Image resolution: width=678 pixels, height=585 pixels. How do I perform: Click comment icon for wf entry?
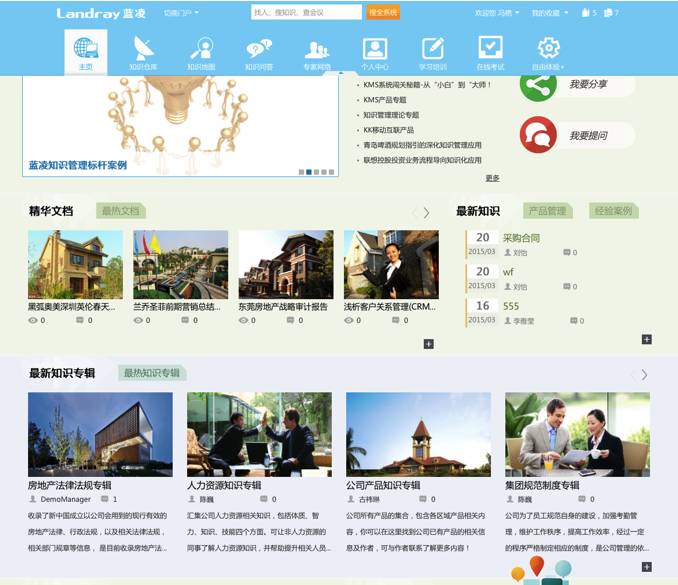tap(566, 286)
